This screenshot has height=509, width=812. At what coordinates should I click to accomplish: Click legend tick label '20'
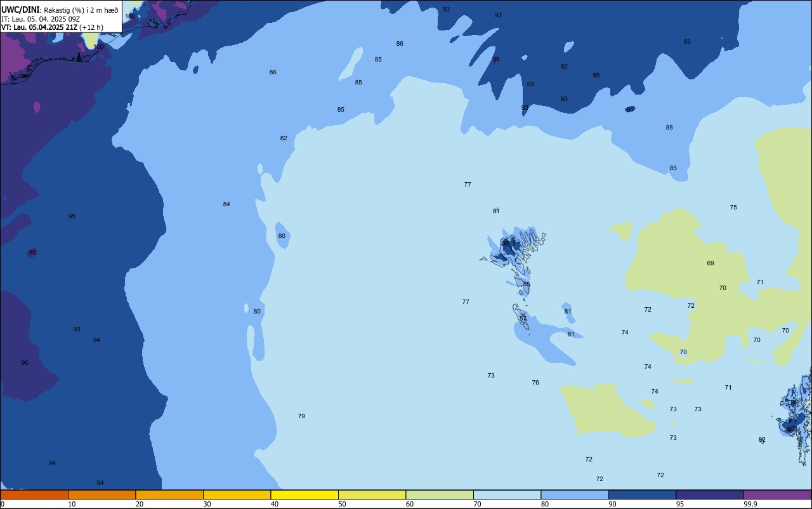click(140, 504)
